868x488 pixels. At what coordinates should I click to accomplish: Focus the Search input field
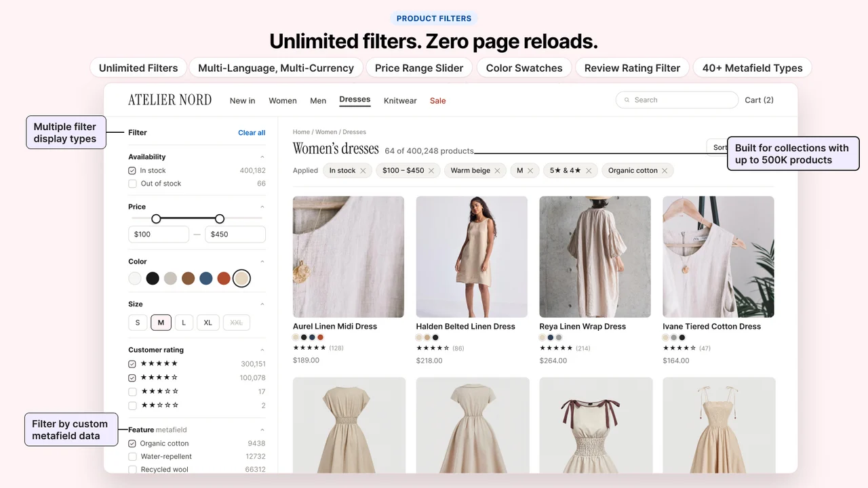click(x=677, y=100)
